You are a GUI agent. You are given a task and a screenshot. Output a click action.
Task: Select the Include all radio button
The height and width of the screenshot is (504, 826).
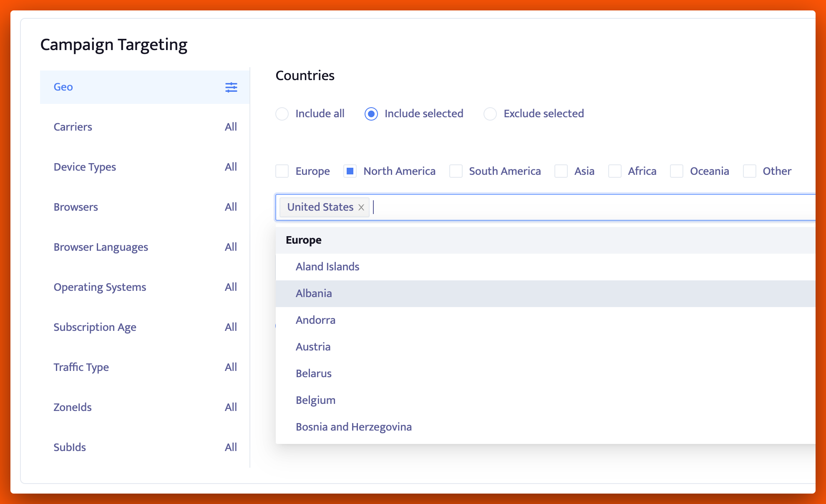tap(282, 113)
